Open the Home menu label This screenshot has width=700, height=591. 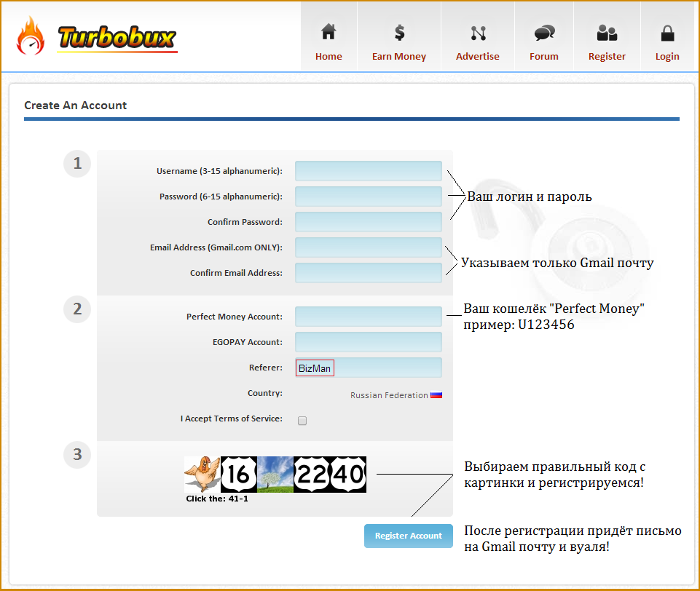point(329,56)
